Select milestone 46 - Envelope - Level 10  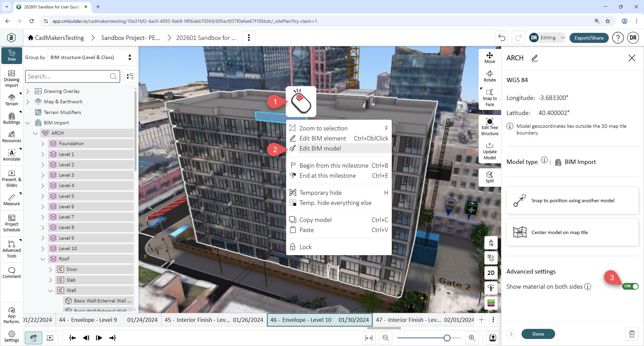[320, 320]
